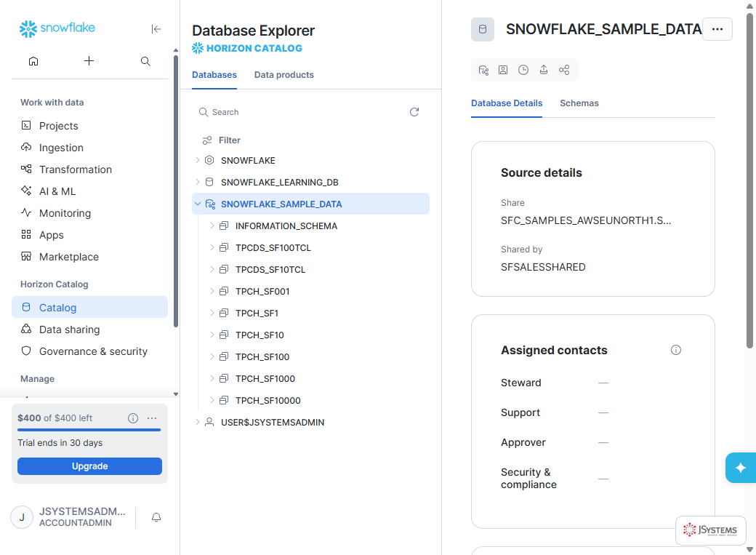
Task: Switch to the Databases tab
Action: tap(214, 75)
